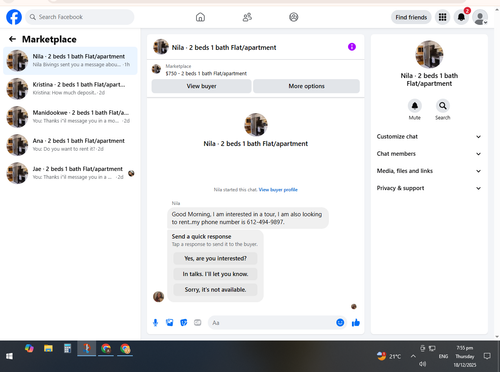Viewport: 500px width, 372px height.
Task: Open the View buyer profile link
Action: 278,190
